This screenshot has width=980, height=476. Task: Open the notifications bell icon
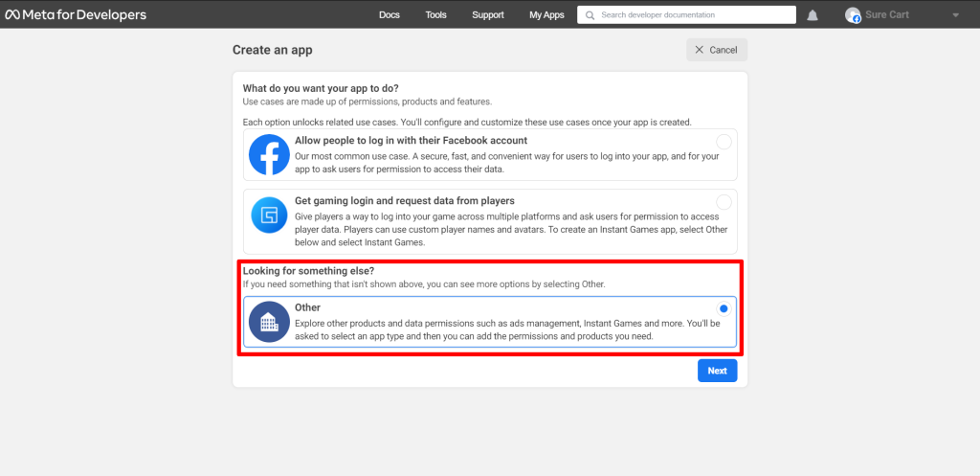click(x=813, y=15)
